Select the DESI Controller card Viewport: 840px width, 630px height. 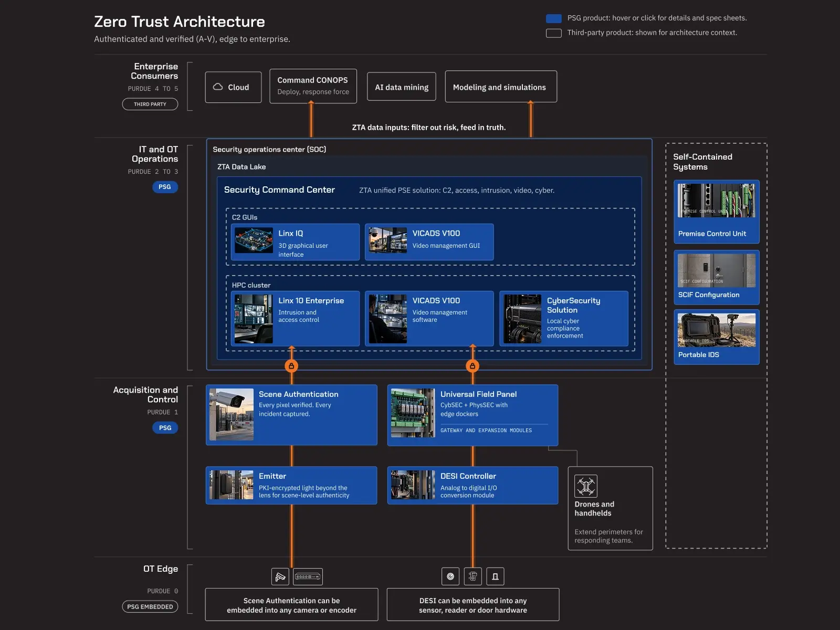click(x=472, y=486)
